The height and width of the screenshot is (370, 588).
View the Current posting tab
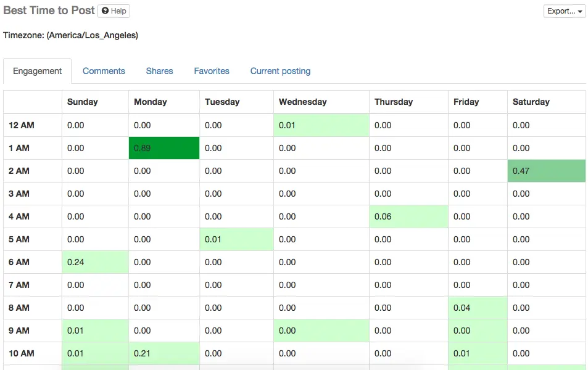coord(280,71)
